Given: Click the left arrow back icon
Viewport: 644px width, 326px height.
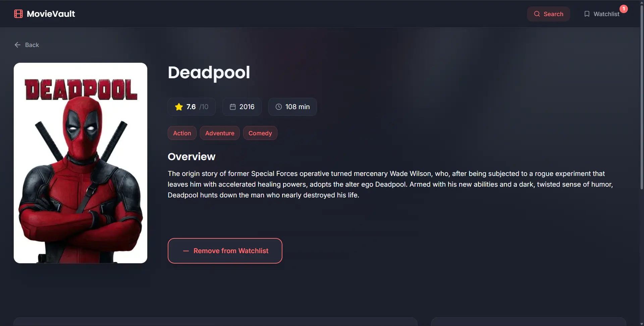Looking at the screenshot, I should (x=17, y=45).
